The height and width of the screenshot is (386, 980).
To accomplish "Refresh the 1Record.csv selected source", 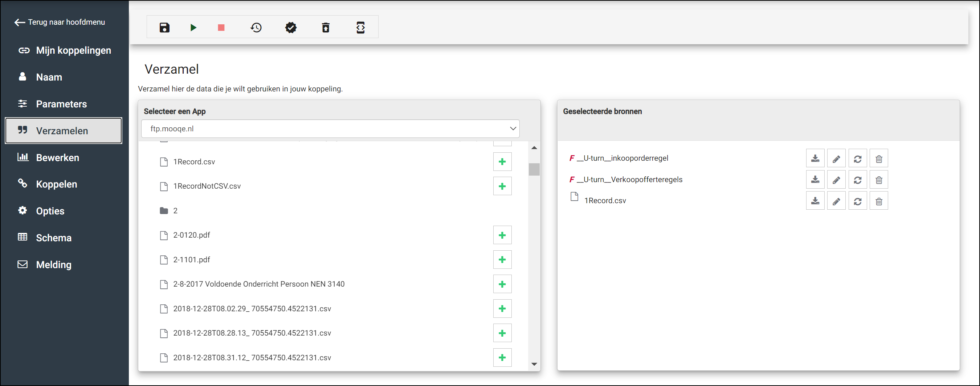I will pos(857,201).
